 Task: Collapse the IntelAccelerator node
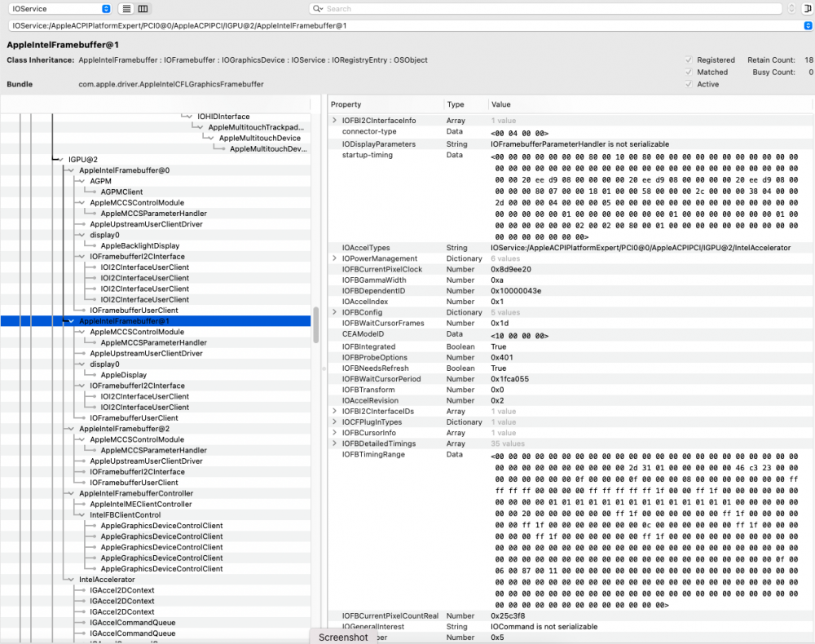point(71,580)
